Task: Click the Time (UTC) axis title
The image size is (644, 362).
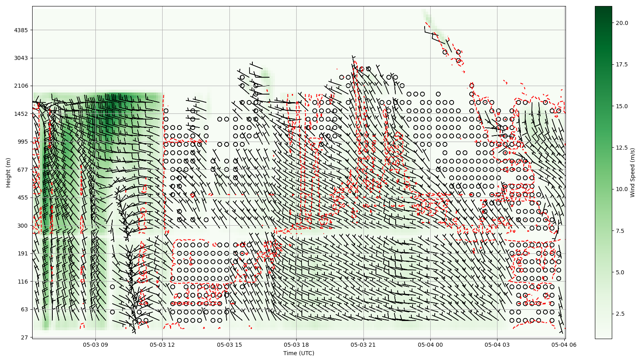Action: coord(299,353)
